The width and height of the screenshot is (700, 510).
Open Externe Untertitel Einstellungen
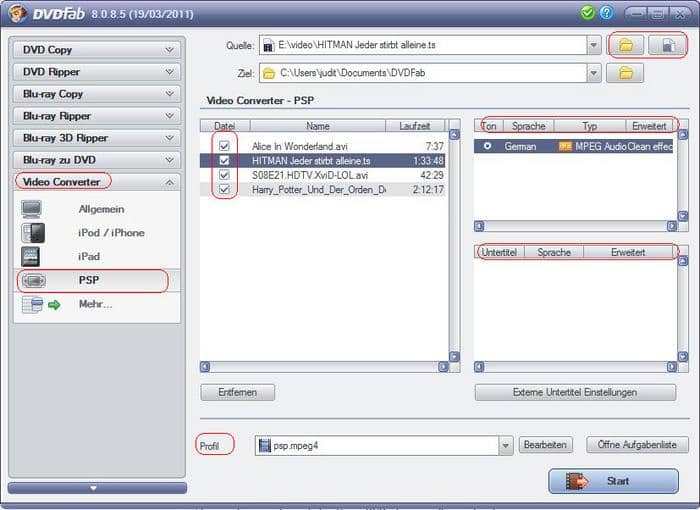tap(575, 392)
